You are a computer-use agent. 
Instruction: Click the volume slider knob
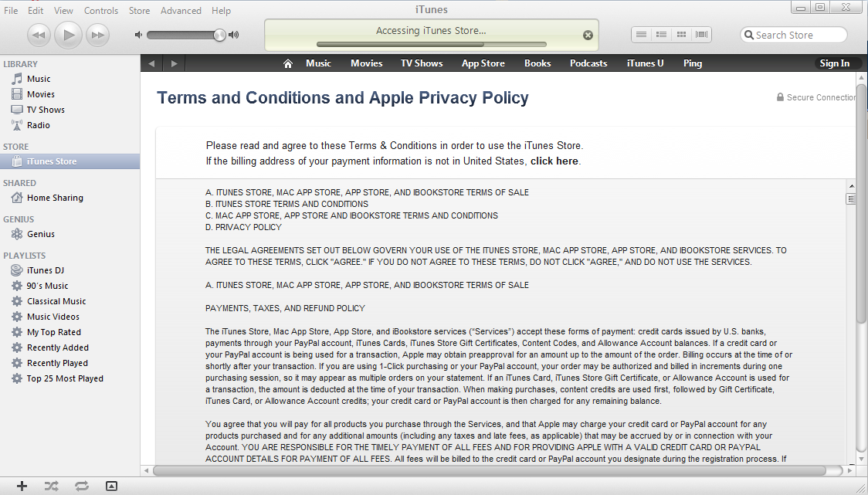click(220, 35)
